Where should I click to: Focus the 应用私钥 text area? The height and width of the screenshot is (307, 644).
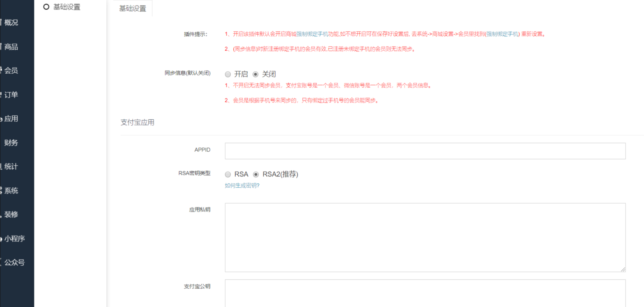(425, 237)
